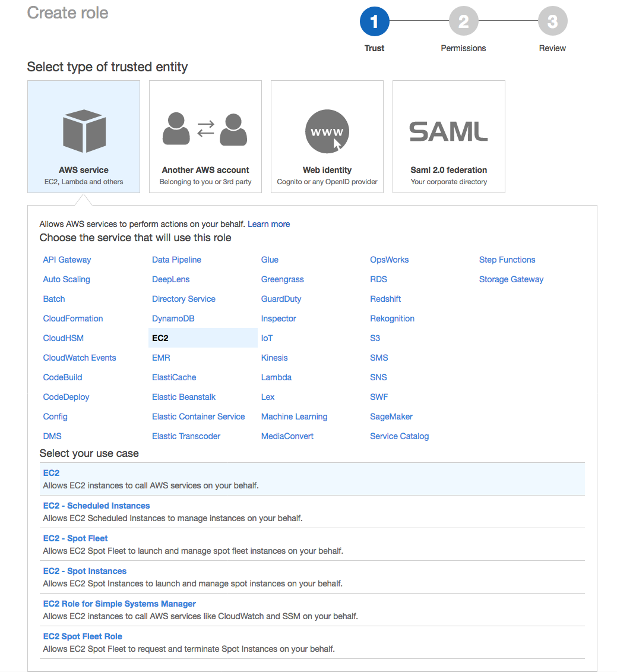Choose DynamoDB service
This screenshot has height=672, width=617.
(173, 318)
